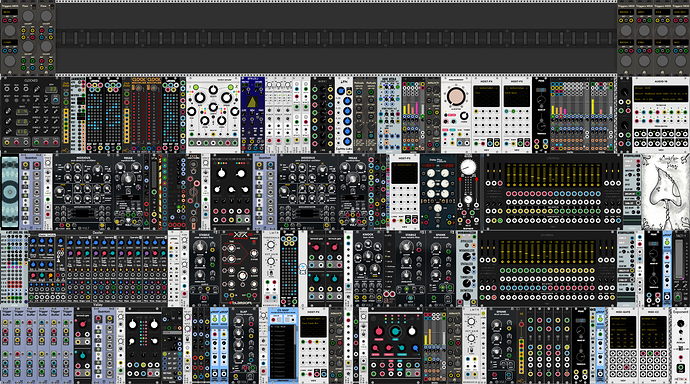Click the concentric circles art panel
Screen dimensions: 690x384
(x=10, y=191)
